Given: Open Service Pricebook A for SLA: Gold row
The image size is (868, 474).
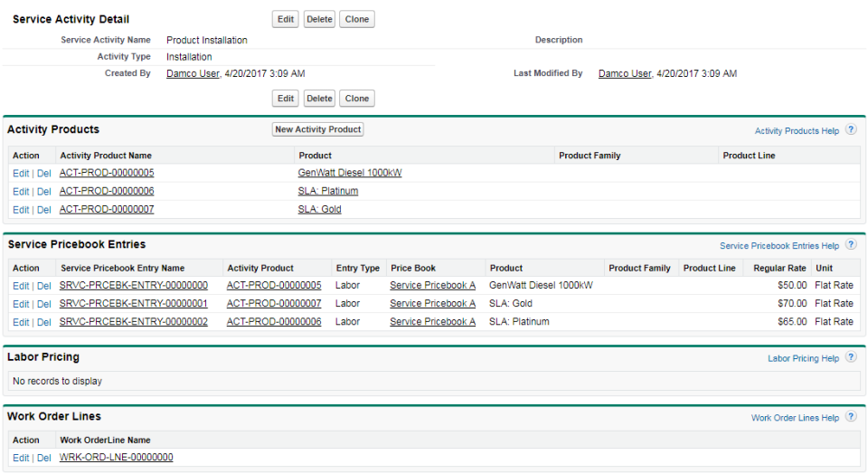Looking at the screenshot, I should point(432,303).
